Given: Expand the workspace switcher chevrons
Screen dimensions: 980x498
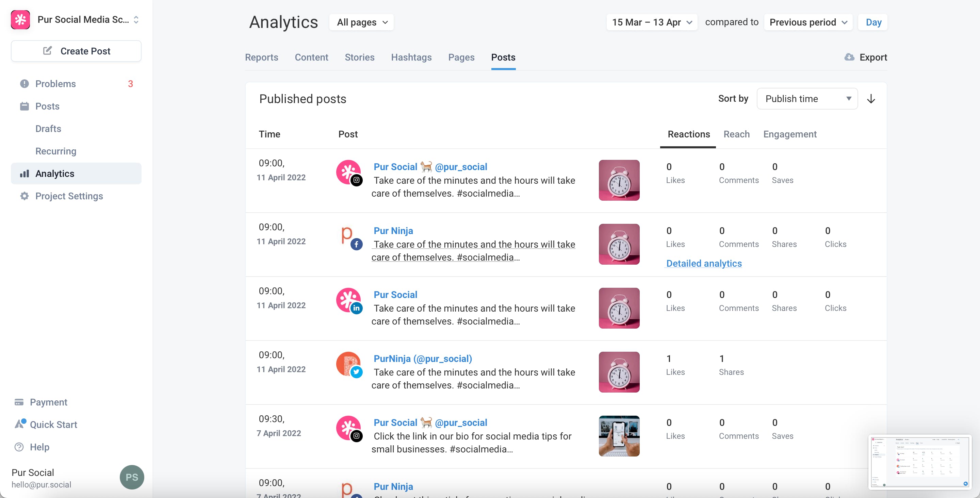Looking at the screenshot, I should click(136, 19).
